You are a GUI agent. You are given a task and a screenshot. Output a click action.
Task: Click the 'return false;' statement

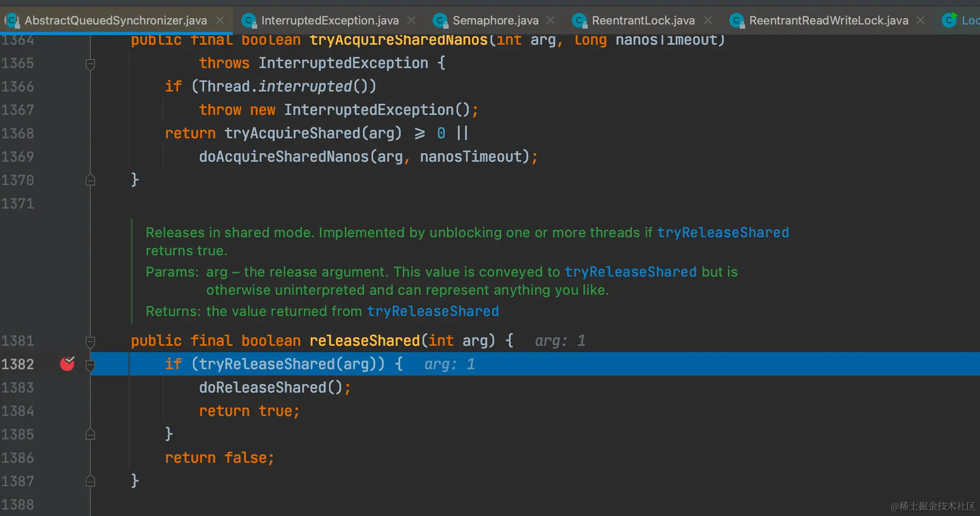(x=219, y=457)
